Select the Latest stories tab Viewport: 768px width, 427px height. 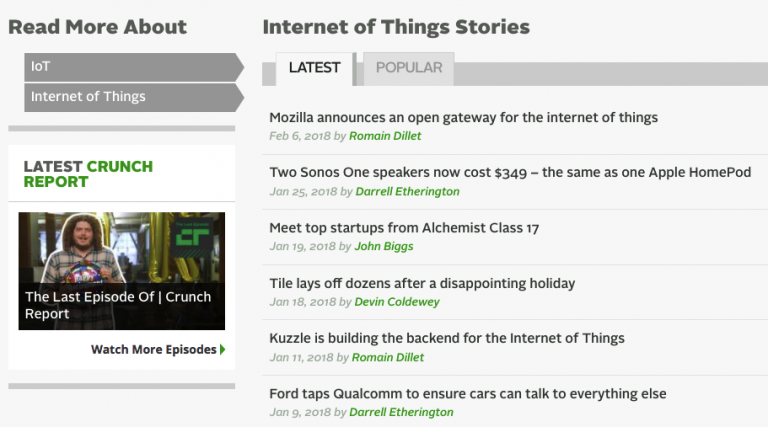(314, 68)
